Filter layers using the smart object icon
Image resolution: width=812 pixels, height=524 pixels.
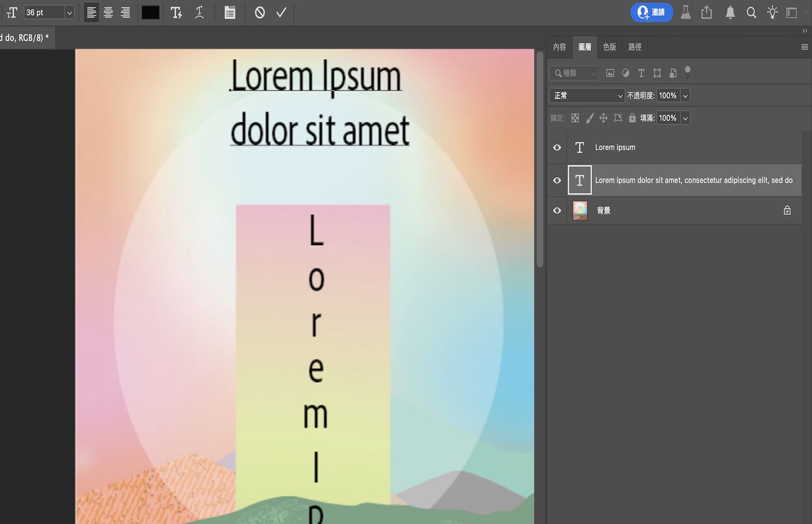(673, 72)
